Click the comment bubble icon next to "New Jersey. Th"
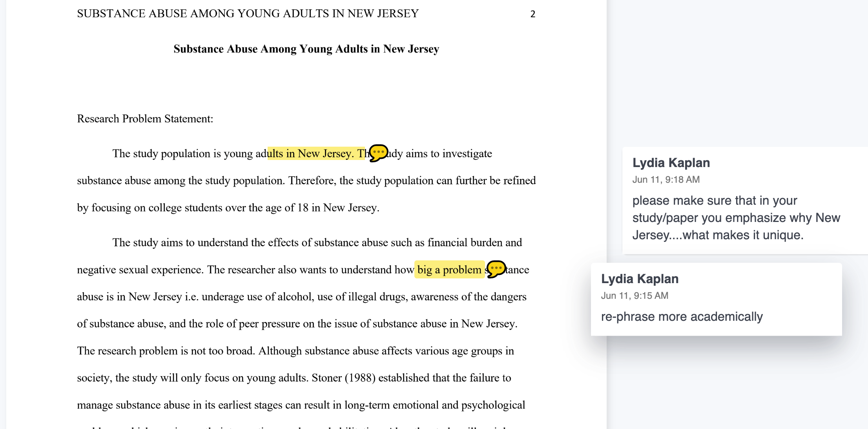The width and height of the screenshot is (868, 429). (379, 153)
